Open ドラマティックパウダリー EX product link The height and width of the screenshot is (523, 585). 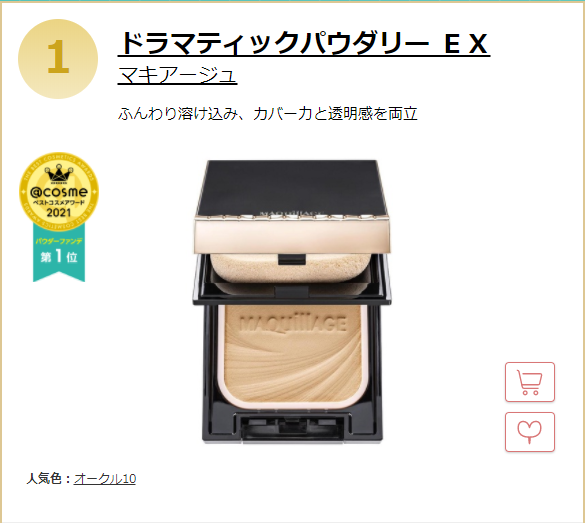[x=304, y=44]
